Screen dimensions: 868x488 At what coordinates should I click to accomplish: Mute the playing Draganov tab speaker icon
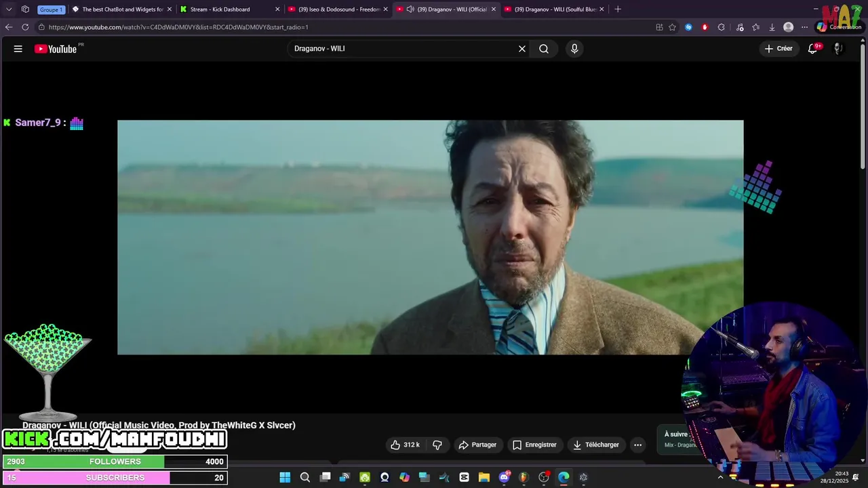point(410,9)
